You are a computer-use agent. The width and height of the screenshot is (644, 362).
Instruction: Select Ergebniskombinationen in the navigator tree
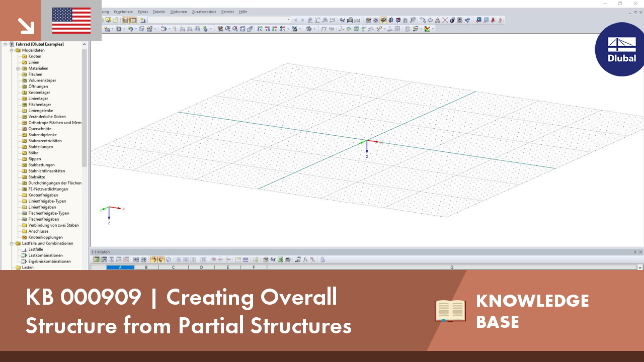pyautogui.click(x=49, y=261)
